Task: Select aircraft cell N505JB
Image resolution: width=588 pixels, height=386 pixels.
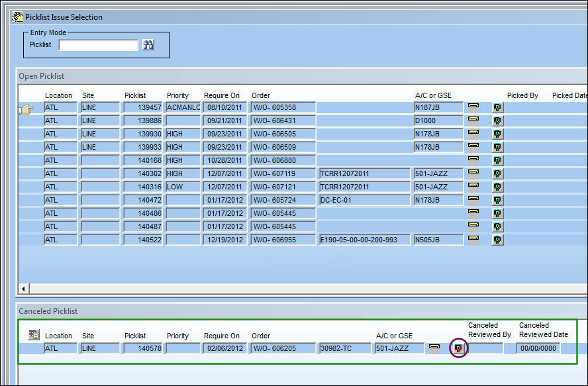Action: [x=439, y=240]
